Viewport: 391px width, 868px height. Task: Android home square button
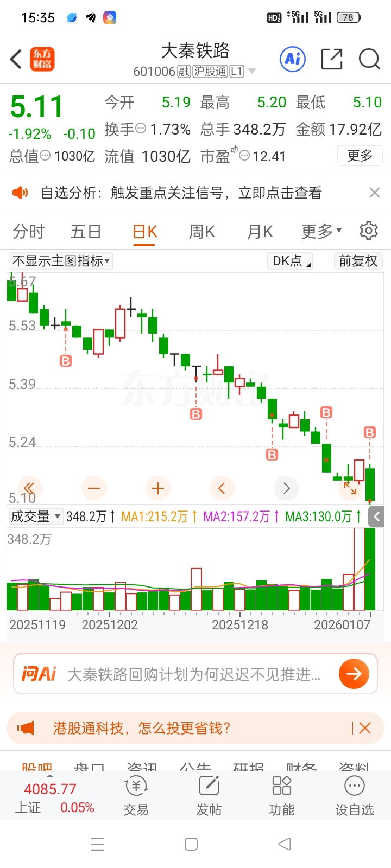click(x=191, y=844)
